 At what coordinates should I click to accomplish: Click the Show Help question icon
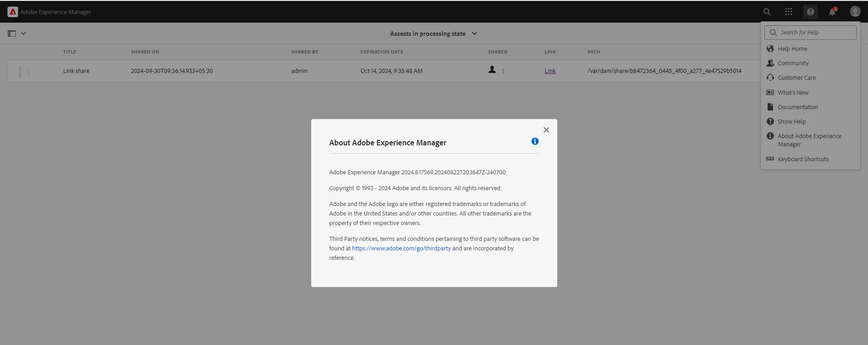(x=770, y=121)
